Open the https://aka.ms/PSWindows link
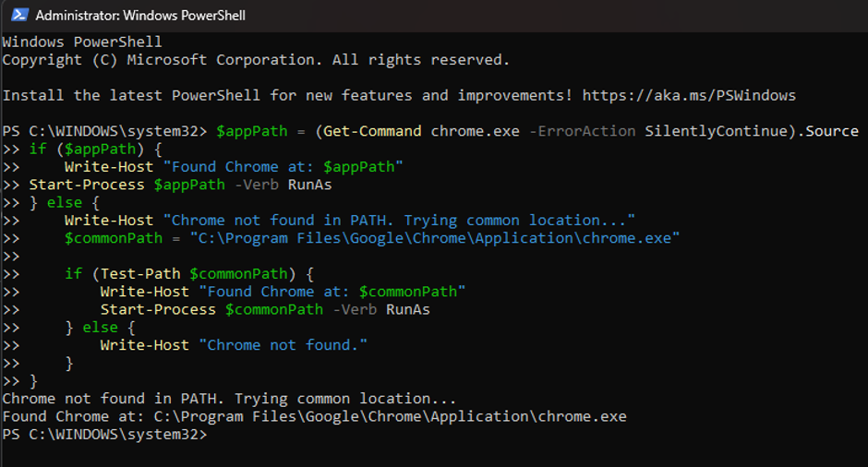868x467 pixels. [689, 95]
